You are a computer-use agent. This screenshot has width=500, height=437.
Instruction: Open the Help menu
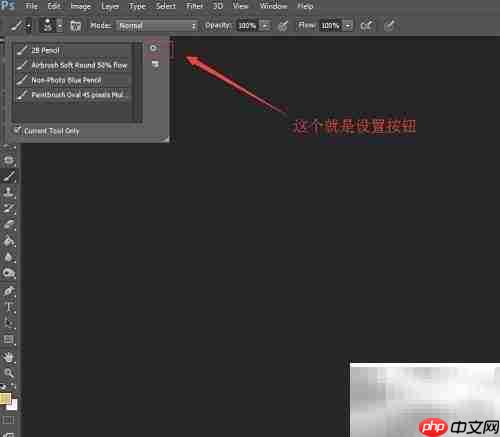(305, 6)
